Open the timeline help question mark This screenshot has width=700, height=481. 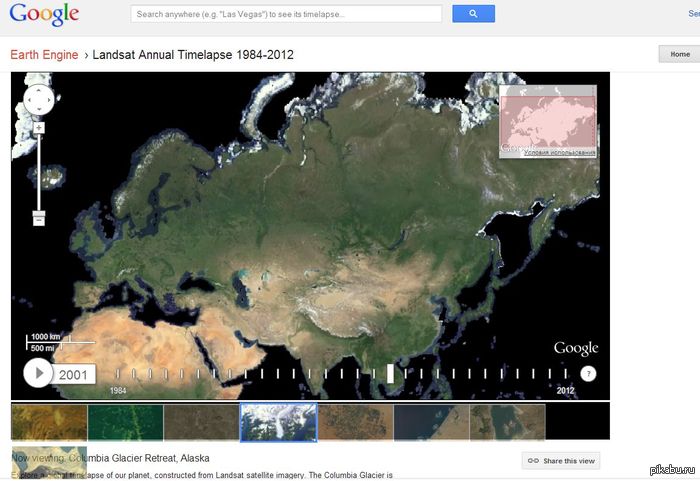[588, 374]
